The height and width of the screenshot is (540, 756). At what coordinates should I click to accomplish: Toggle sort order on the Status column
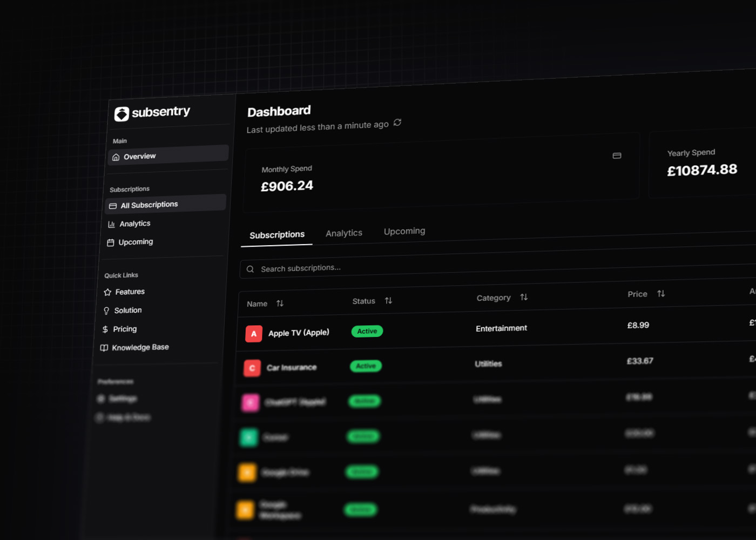point(388,300)
